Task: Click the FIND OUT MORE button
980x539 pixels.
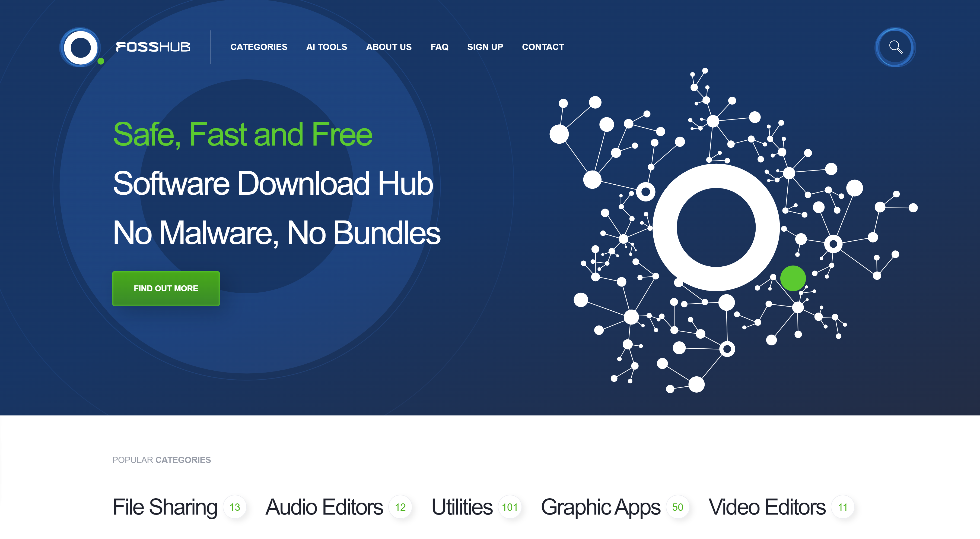Action: coord(166,288)
